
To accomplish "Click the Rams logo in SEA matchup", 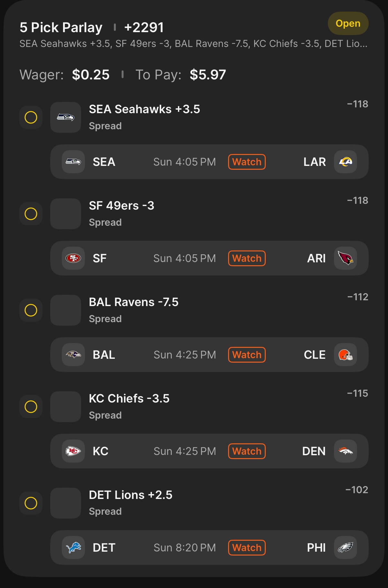I will pyautogui.click(x=345, y=162).
